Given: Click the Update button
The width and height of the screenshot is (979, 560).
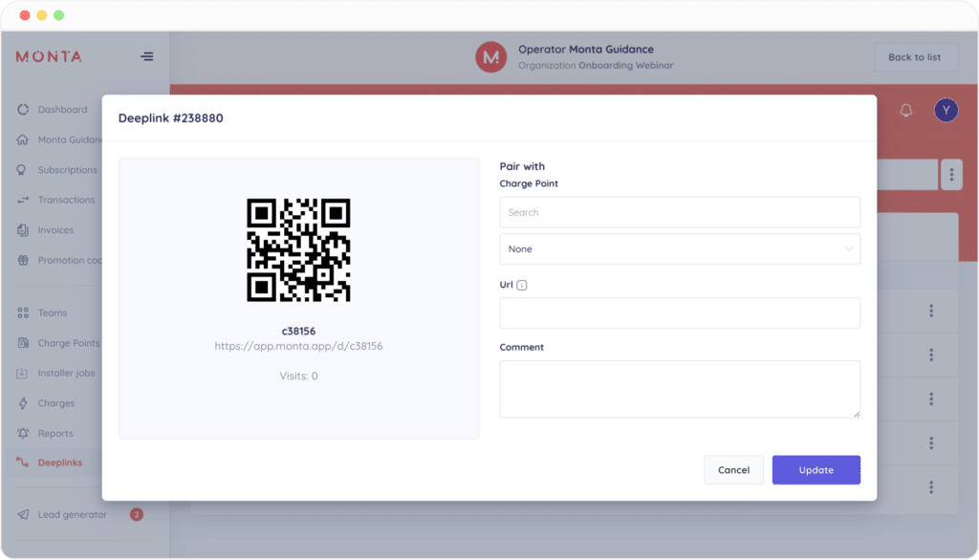Looking at the screenshot, I should [816, 470].
